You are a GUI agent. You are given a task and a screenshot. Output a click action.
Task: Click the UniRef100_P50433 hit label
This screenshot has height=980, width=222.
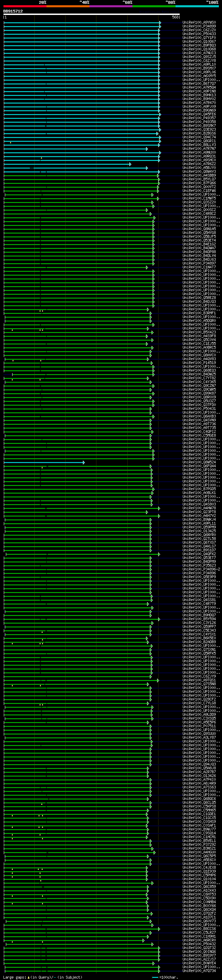pos(199,34)
